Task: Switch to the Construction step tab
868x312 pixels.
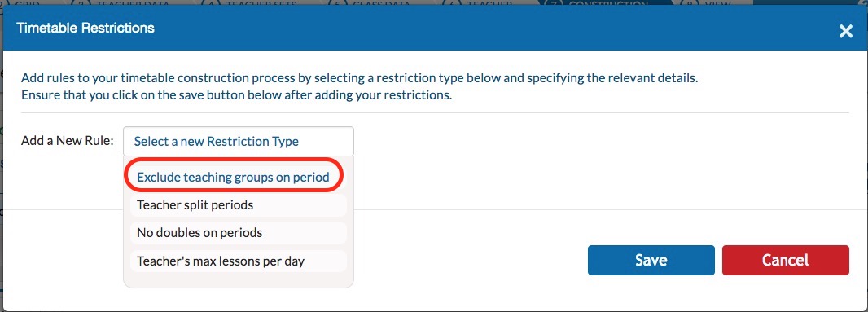Action: pos(602,2)
